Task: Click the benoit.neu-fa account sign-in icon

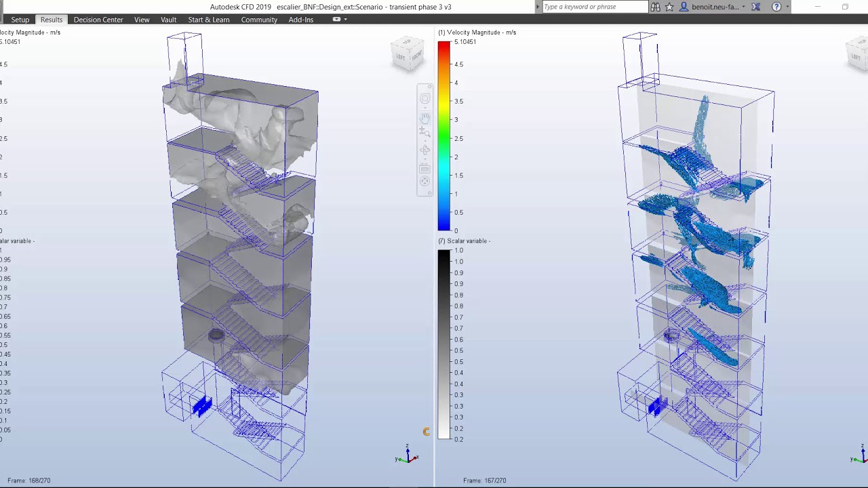Action: (x=684, y=7)
